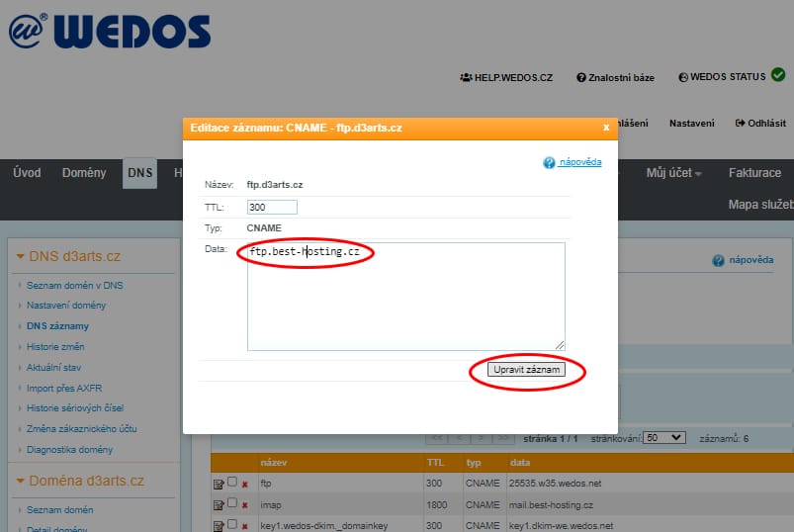Open Nastavení domény in sidebar
The image size is (794, 532).
pos(66,306)
